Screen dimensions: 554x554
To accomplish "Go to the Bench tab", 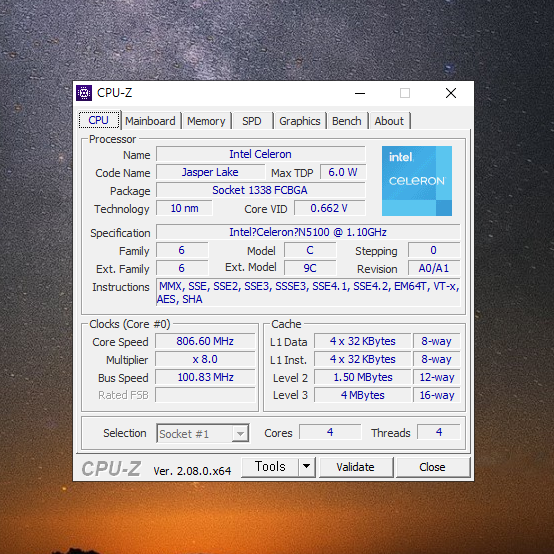I will pyautogui.click(x=347, y=121).
